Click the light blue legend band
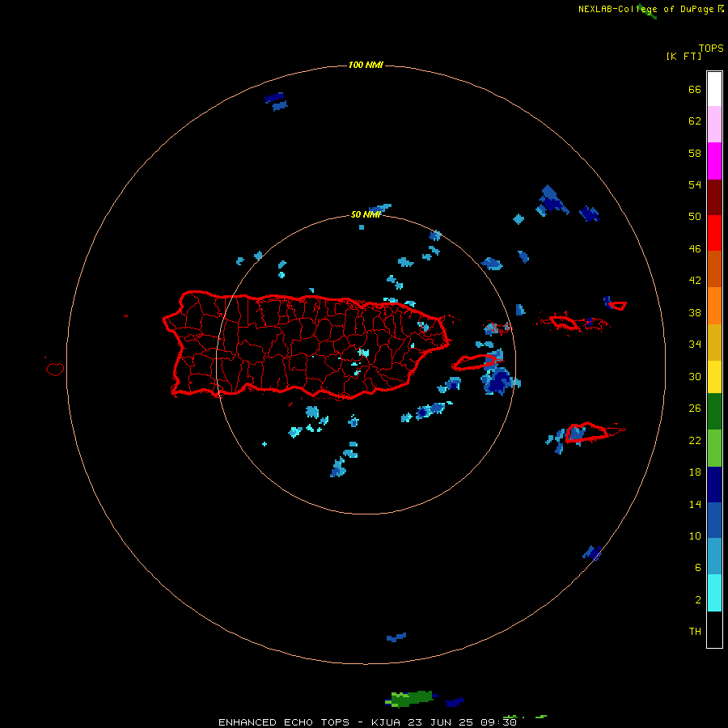Viewport: 728px width, 728px height. coord(714,556)
